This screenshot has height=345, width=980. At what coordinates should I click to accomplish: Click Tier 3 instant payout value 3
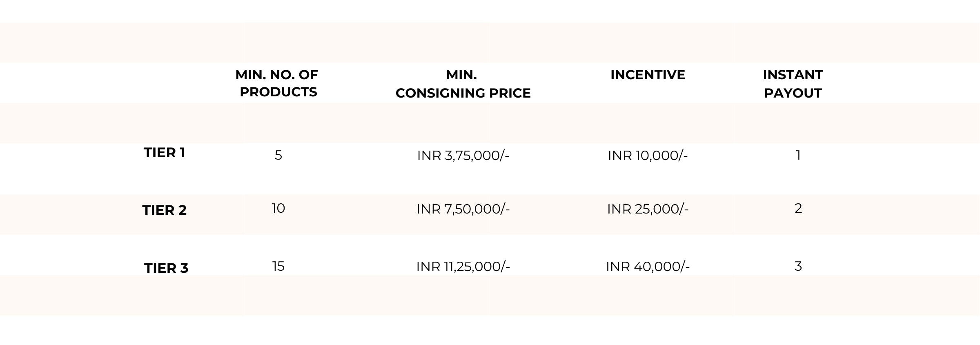pyautogui.click(x=798, y=266)
